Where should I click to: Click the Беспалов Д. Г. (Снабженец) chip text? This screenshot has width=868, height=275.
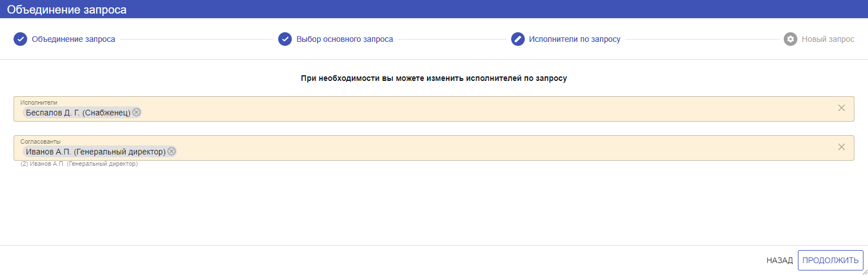point(78,113)
